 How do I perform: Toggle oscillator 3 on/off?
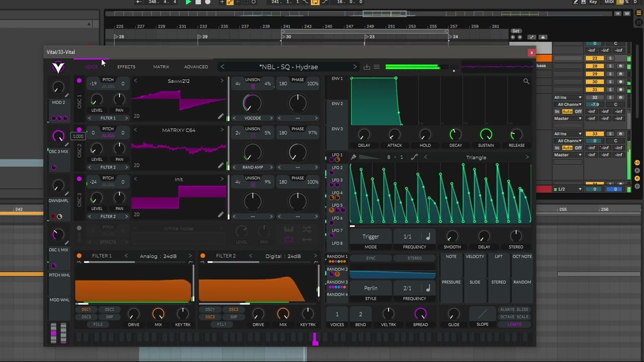pyautogui.click(x=79, y=179)
